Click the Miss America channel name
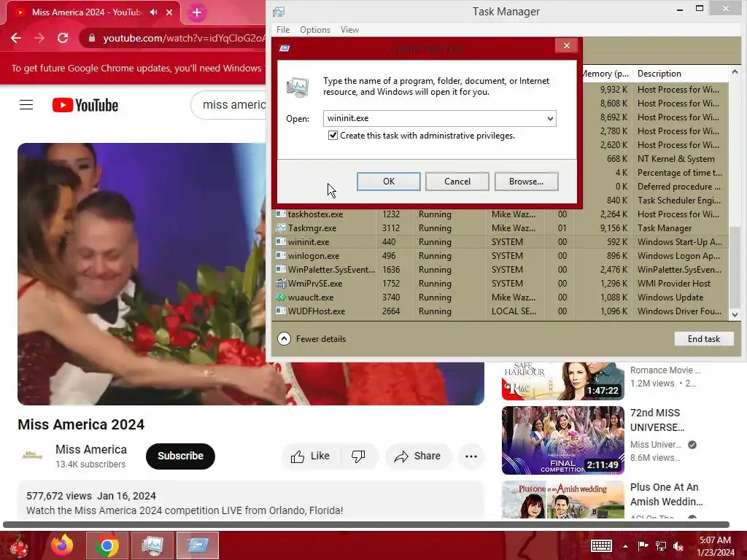Viewport: 747px width, 560px height. click(x=91, y=449)
